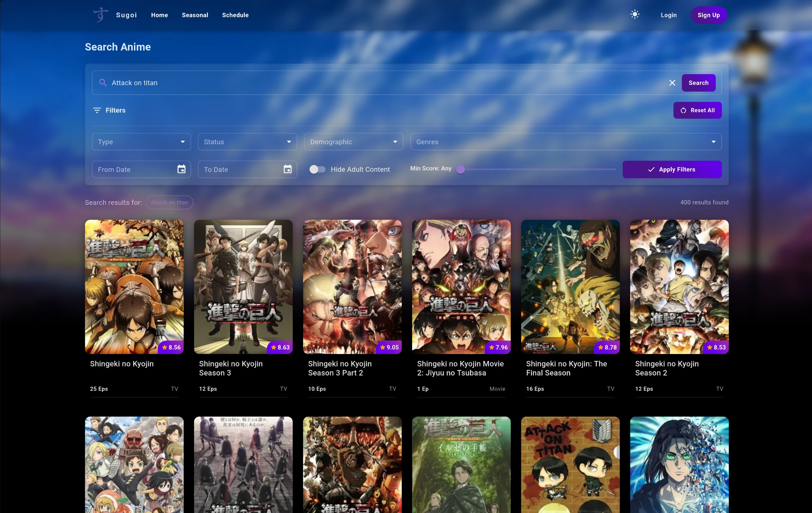Expand the Genres dropdown

[x=566, y=142]
